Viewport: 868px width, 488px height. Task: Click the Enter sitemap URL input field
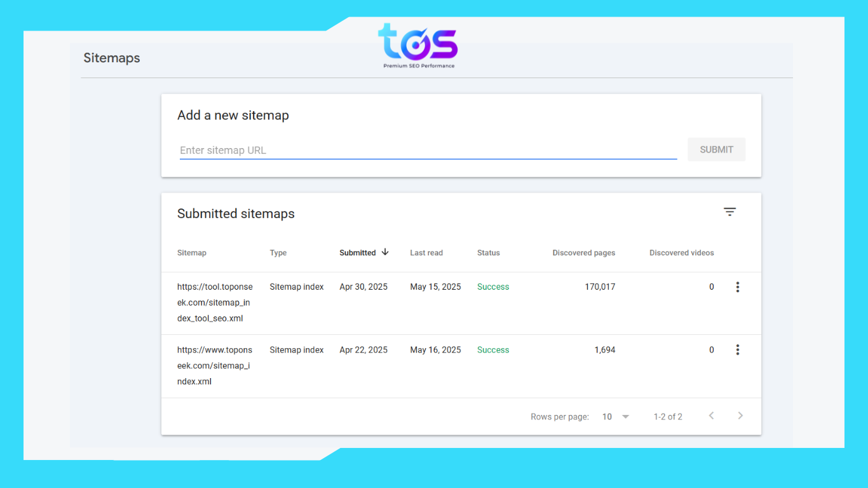tap(428, 150)
